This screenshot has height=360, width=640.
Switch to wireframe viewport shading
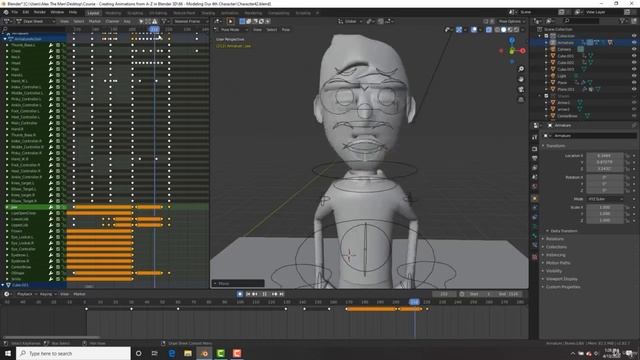(497, 30)
